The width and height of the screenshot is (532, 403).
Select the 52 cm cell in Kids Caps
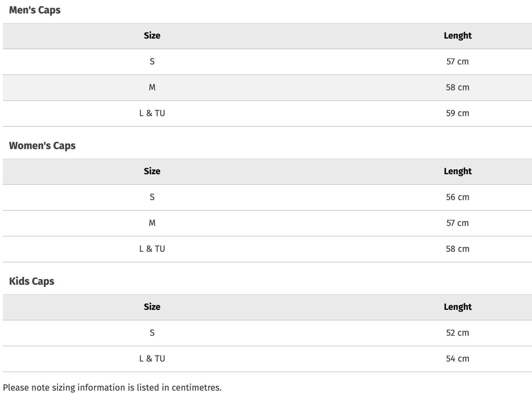tap(457, 333)
